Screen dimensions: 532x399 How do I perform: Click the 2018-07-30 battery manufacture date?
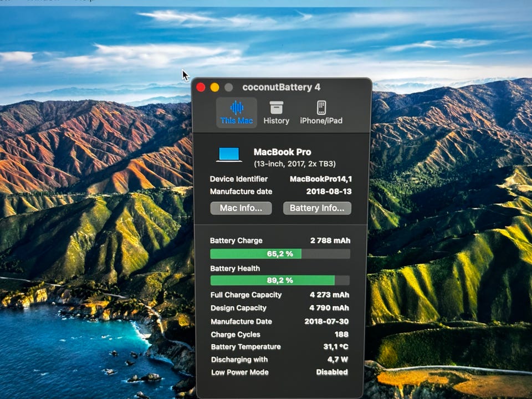coord(326,321)
